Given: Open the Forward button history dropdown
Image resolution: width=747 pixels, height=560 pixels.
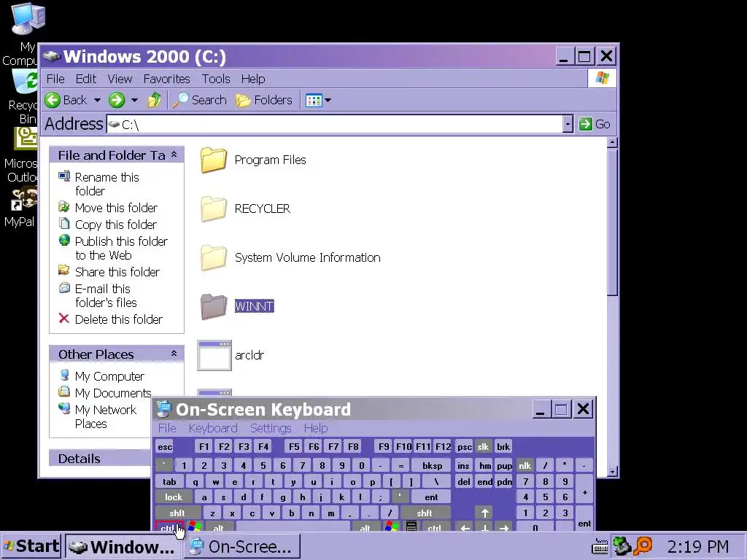Looking at the screenshot, I should [x=134, y=100].
